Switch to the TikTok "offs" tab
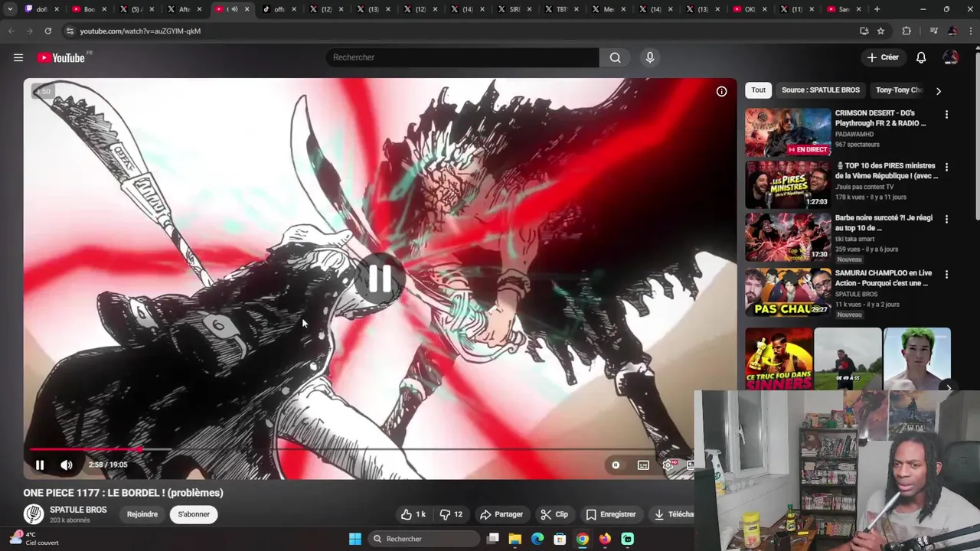This screenshot has width=980, height=551. click(x=279, y=9)
